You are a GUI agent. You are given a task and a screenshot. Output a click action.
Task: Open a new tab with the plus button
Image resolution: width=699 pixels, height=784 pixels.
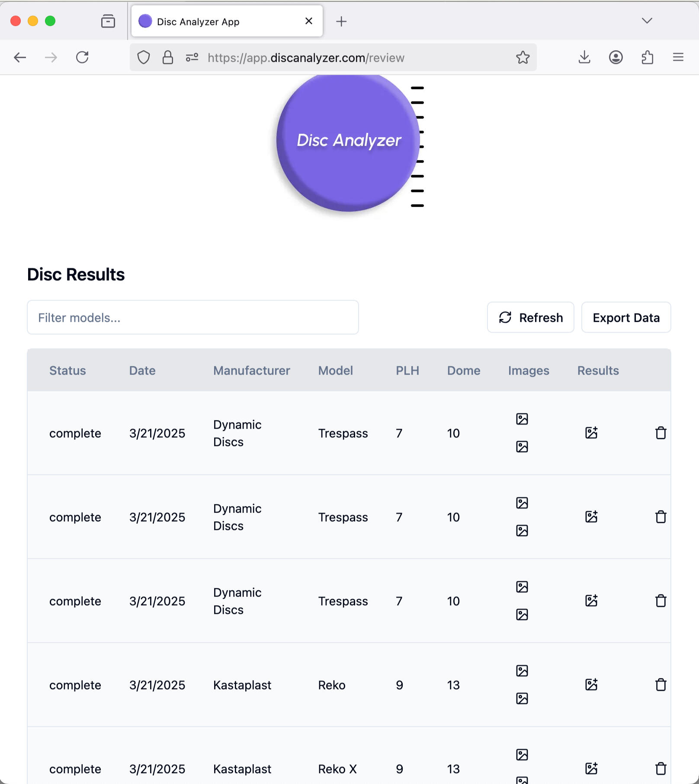[x=342, y=21]
